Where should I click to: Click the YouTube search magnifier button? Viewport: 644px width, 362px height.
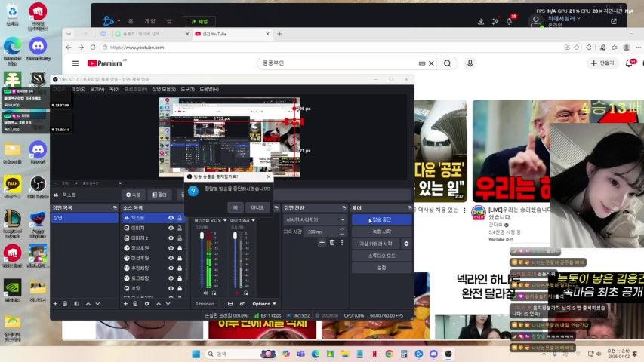point(448,63)
